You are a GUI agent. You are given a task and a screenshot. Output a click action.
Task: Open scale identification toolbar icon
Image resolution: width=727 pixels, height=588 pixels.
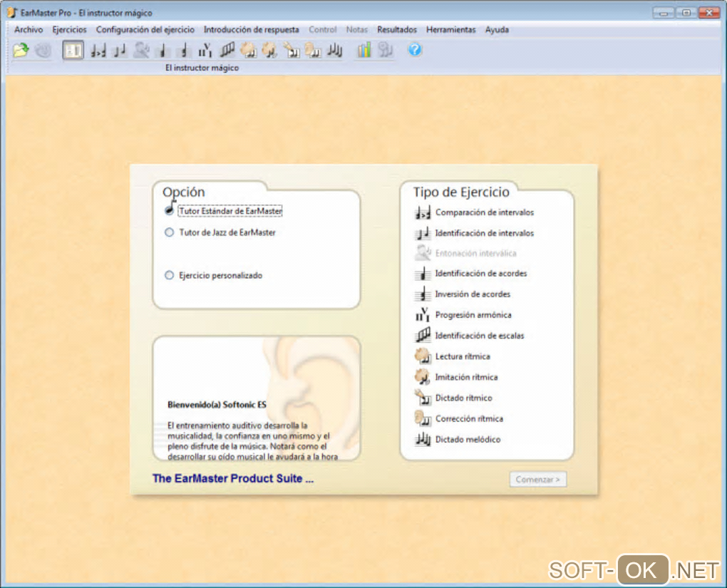[227, 50]
